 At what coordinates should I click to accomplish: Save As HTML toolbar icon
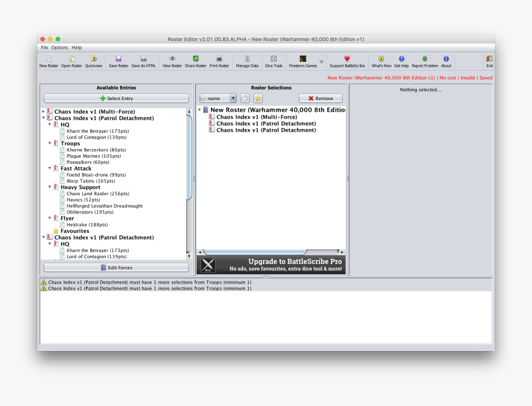(144, 61)
